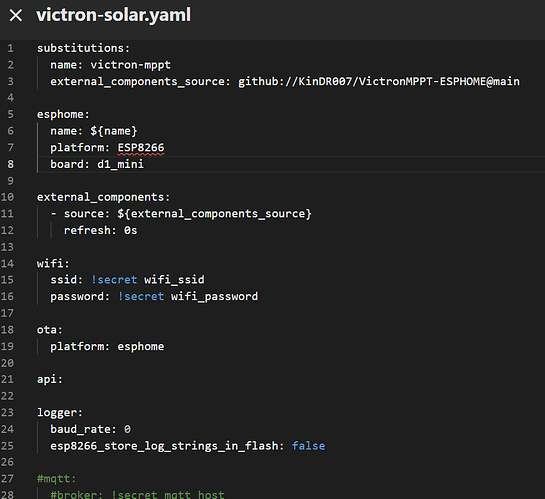Click the d1_mini board value
Screen dimensions: 545x499
pyautogui.click(x=120, y=164)
